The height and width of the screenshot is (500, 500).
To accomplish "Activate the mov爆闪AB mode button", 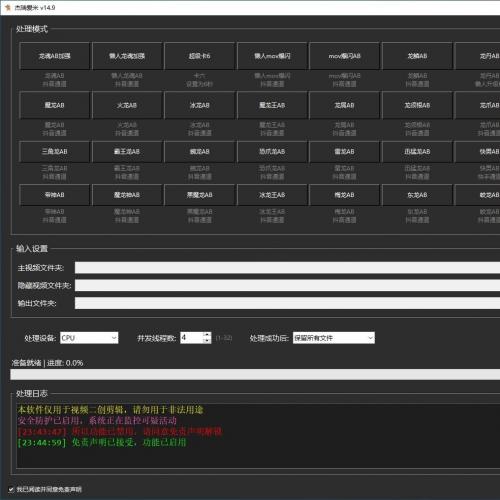I will pos(344,56).
